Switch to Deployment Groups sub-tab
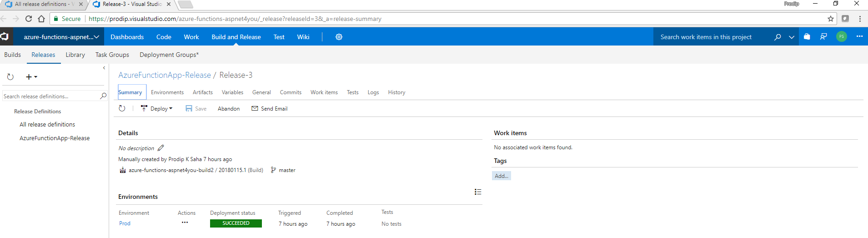Image resolution: width=868 pixels, height=238 pixels. [x=169, y=55]
